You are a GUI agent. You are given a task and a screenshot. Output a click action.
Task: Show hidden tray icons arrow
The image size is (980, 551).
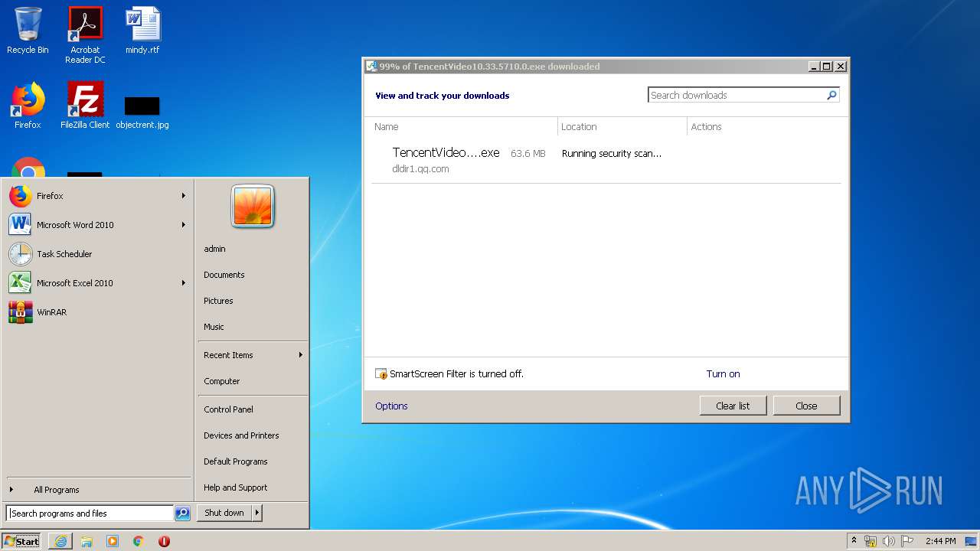[x=854, y=541]
